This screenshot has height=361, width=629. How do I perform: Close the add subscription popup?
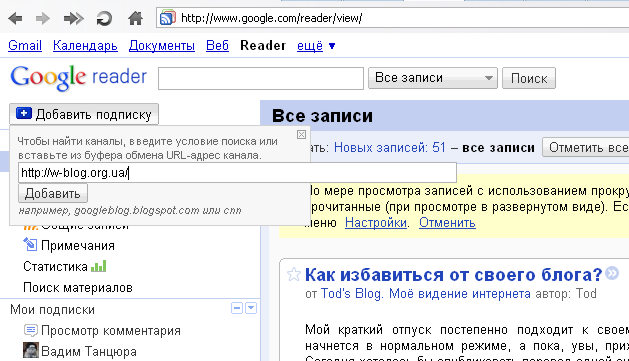301,134
